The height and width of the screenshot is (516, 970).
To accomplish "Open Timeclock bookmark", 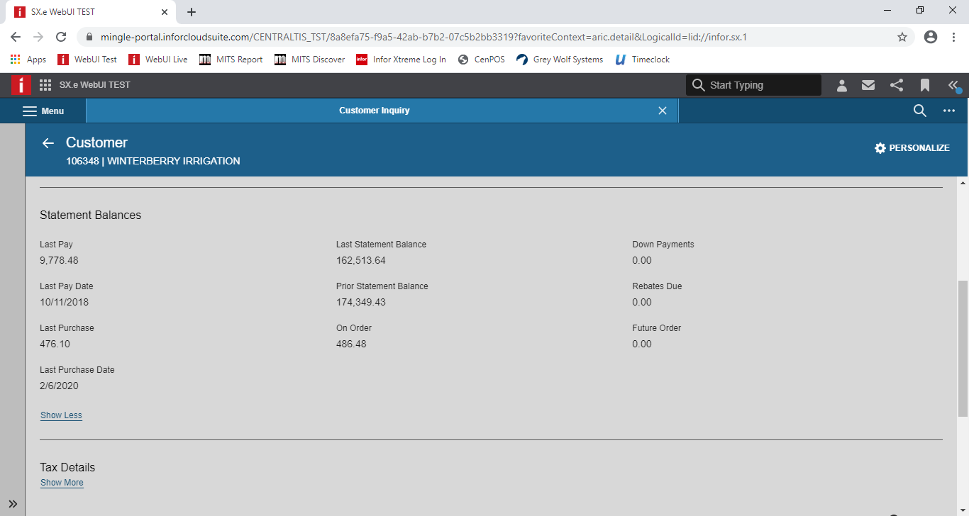I will (x=642, y=59).
